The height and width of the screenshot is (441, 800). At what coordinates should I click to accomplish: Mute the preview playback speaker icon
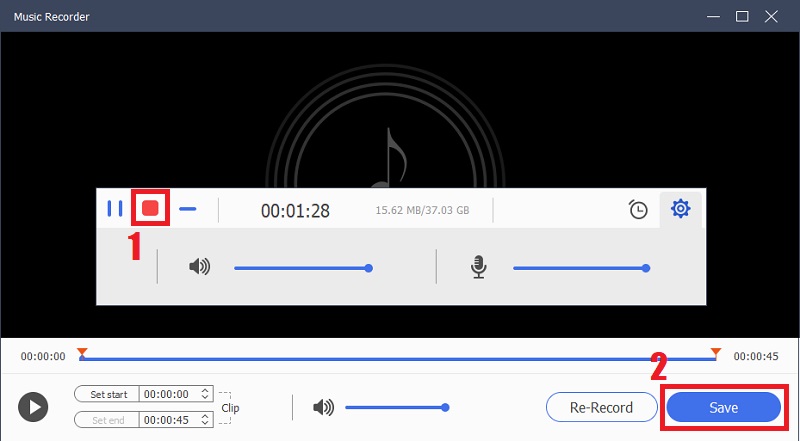pos(323,407)
